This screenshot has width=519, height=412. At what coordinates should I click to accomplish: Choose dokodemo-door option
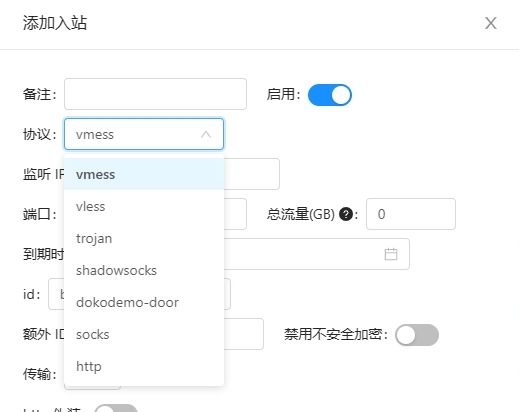click(144, 302)
